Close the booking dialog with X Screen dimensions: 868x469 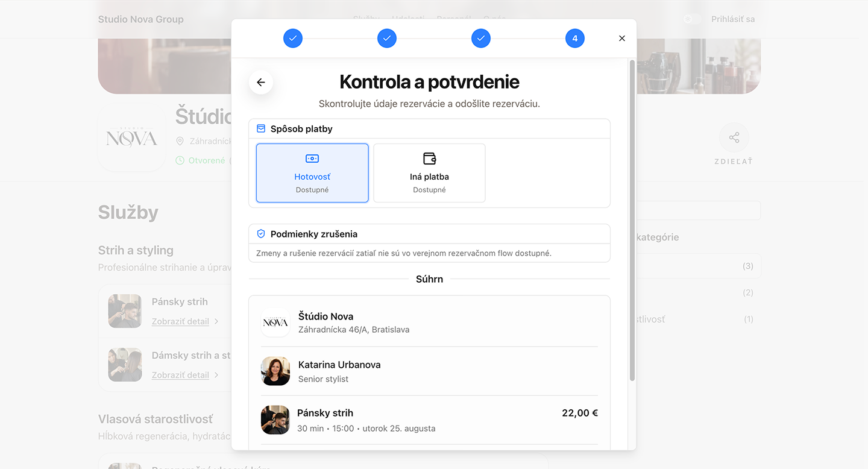(622, 39)
